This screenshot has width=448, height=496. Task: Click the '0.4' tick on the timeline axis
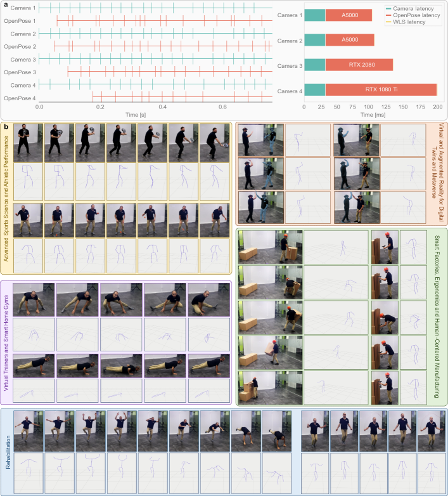click(x=163, y=107)
